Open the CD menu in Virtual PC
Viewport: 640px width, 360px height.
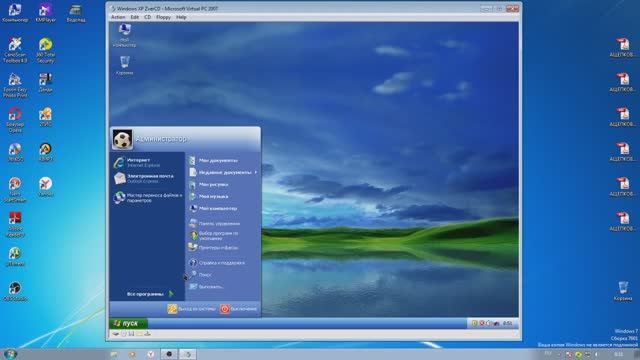[147, 17]
